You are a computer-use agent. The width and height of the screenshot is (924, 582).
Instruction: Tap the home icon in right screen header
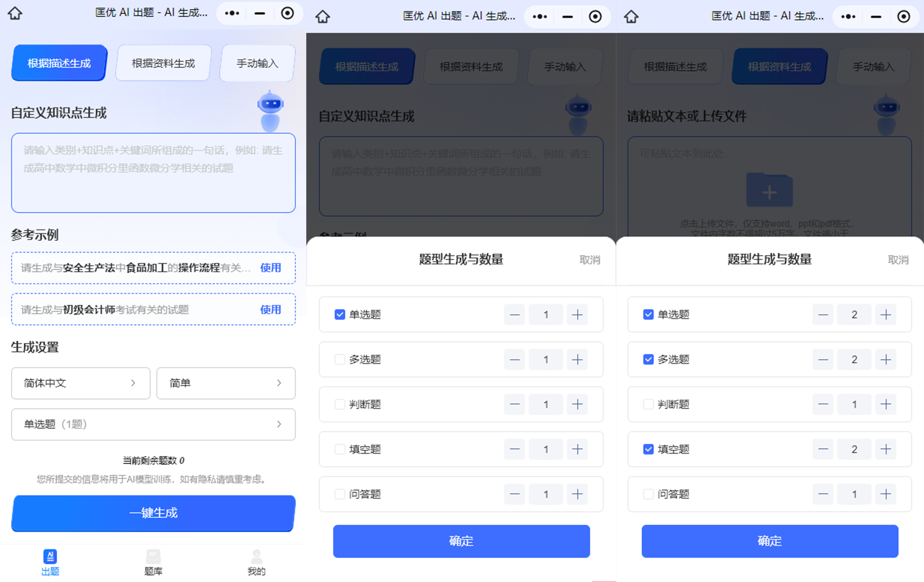click(x=631, y=17)
